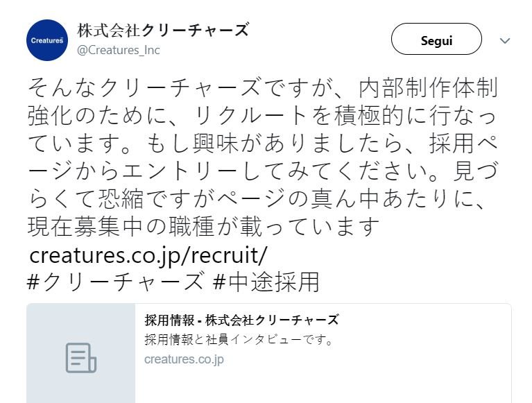Open the Creatures profile avatar
The width and height of the screenshot is (532, 403).
click(49, 40)
